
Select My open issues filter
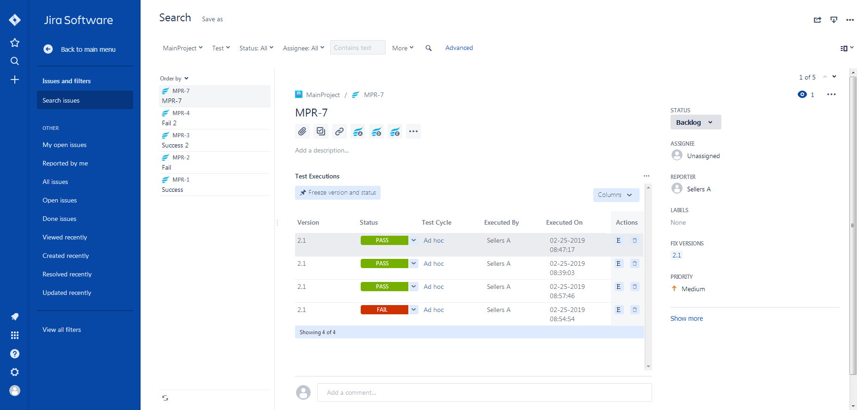coord(64,145)
